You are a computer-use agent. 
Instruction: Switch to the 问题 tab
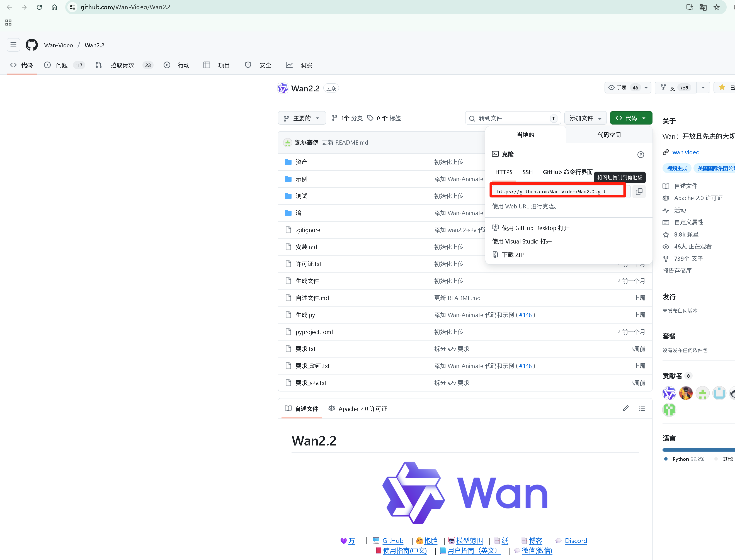point(64,65)
